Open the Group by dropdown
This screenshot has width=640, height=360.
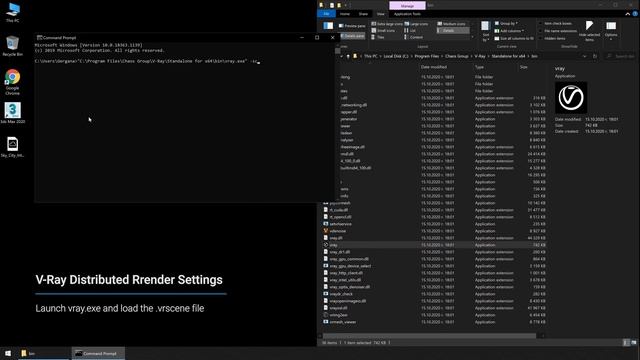point(506,23)
